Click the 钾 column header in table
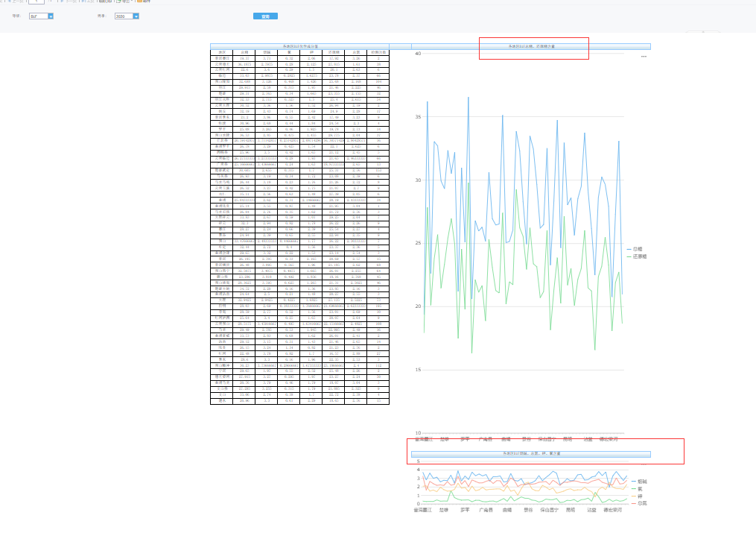Screen dimensions: 756x536 tap(311, 52)
